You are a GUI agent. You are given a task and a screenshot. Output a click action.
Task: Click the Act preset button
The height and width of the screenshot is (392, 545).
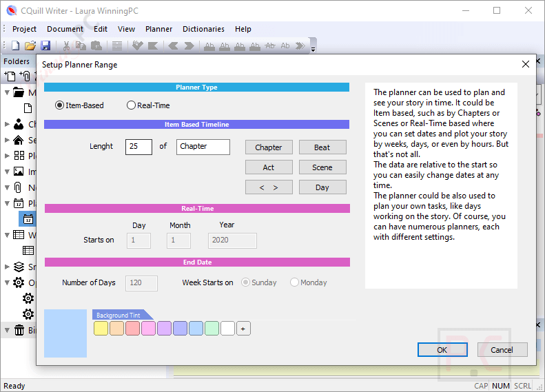269,167
